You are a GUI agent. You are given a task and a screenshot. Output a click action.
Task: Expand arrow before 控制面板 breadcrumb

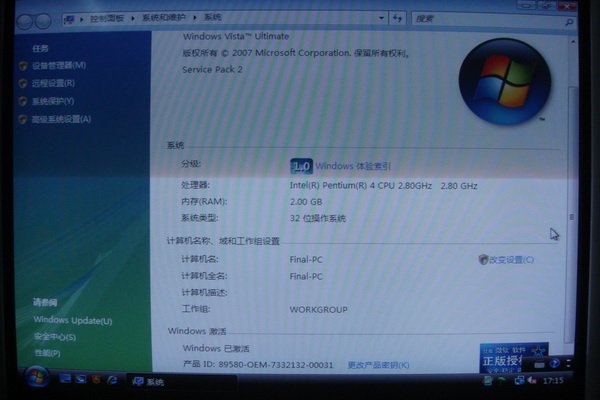(x=82, y=19)
